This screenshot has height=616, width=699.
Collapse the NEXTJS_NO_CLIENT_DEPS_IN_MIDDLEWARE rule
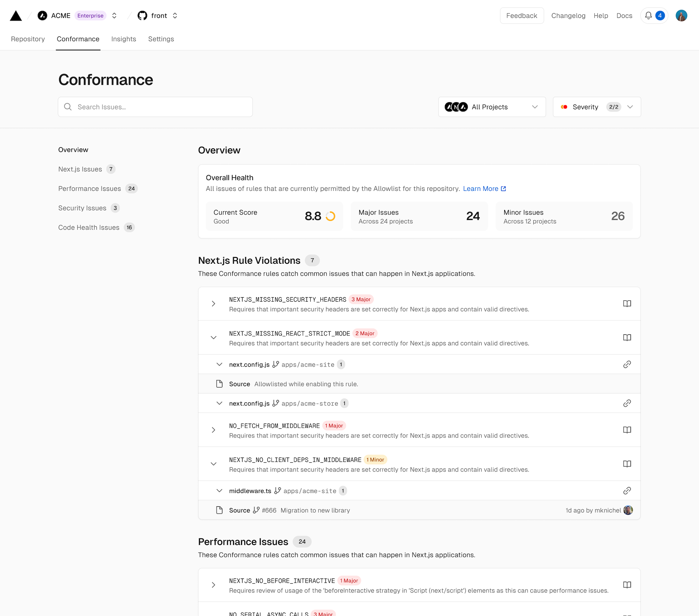213,464
